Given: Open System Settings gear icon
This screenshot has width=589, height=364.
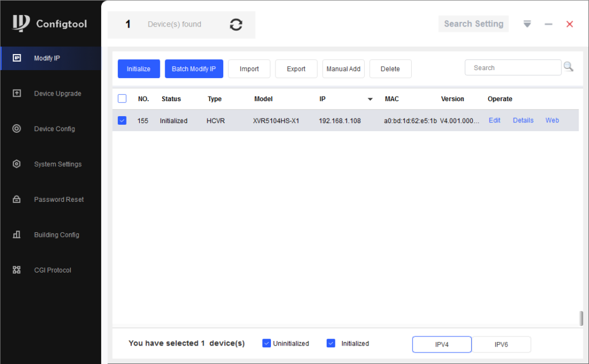Looking at the screenshot, I should coord(17,164).
